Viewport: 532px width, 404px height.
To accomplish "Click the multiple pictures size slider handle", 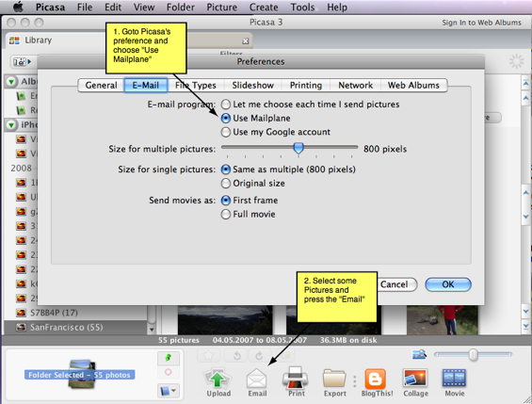I will pyautogui.click(x=298, y=148).
